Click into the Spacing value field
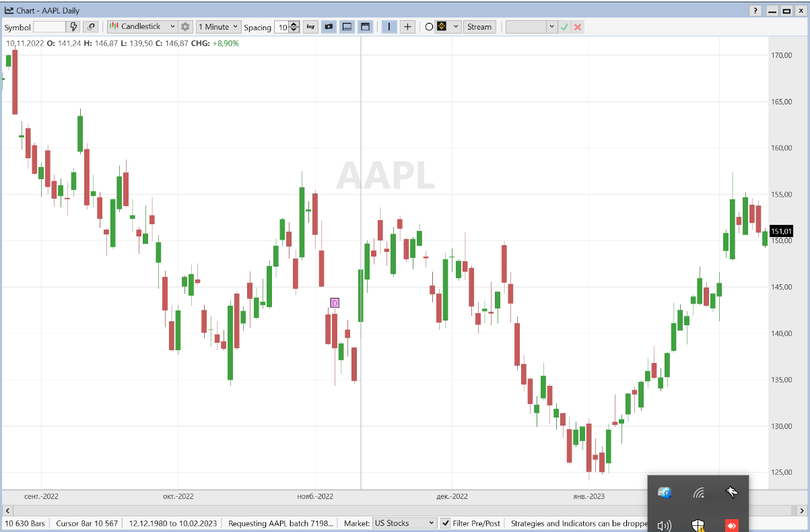The height and width of the screenshot is (532, 810). [x=281, y=27]
